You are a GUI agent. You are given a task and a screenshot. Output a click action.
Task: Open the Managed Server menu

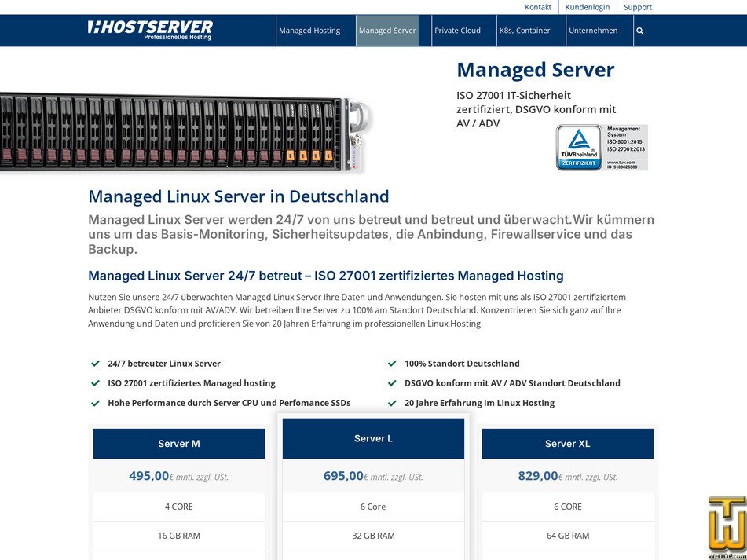point(387,31)
